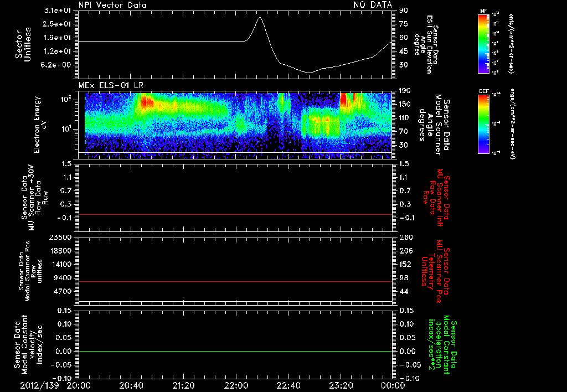Click the red line in Scanner Pos panel
Image resolution: width=567 pixels, height=392 pixels.
235,281
